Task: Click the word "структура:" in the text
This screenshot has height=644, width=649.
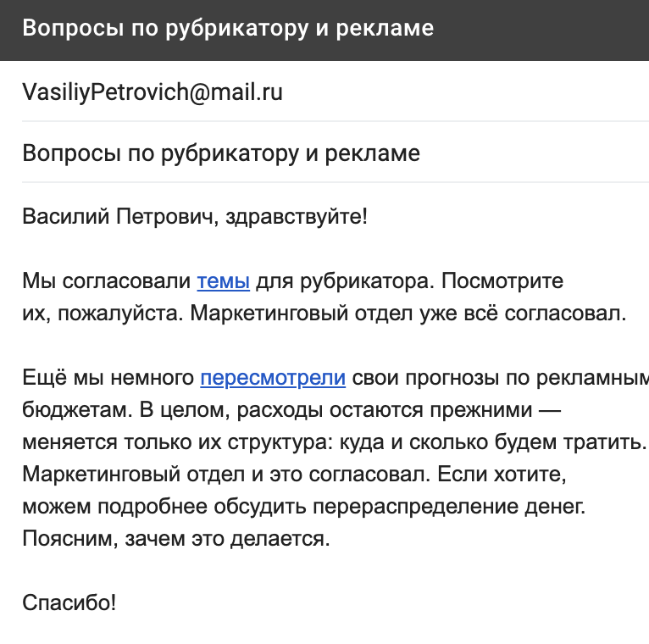Action: pyautogui.click(x=280, y=442)
